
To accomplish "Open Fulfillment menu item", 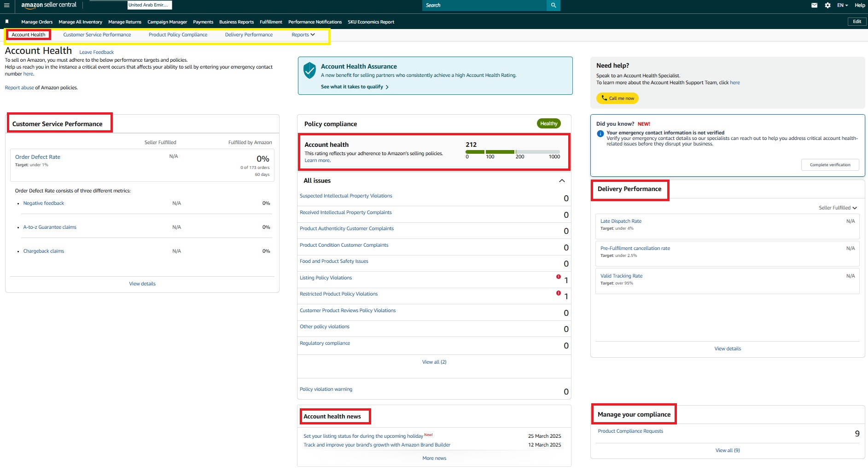I will pos(271,22).
